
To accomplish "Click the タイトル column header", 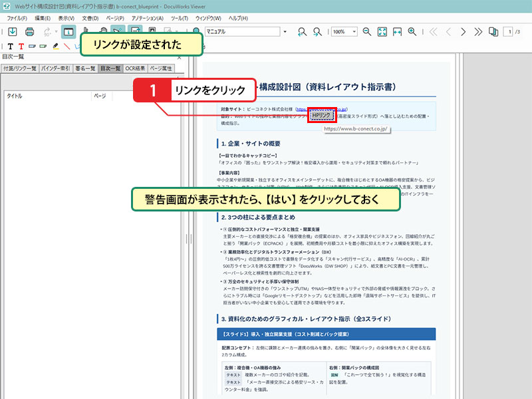I will (x=48, y=96).
